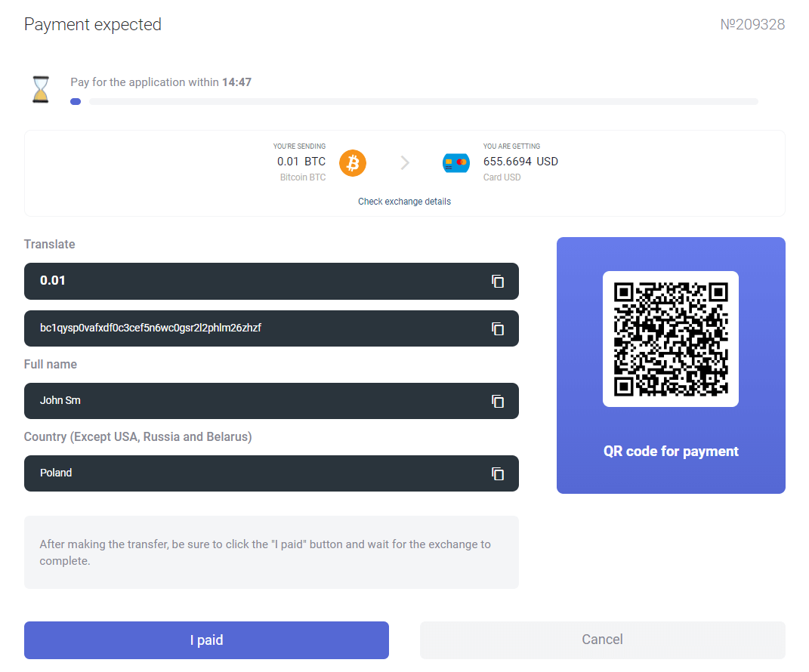Viewport: 809px width, 672px height.
Task: Click the payment countdown progress bar
Action: 423,101
